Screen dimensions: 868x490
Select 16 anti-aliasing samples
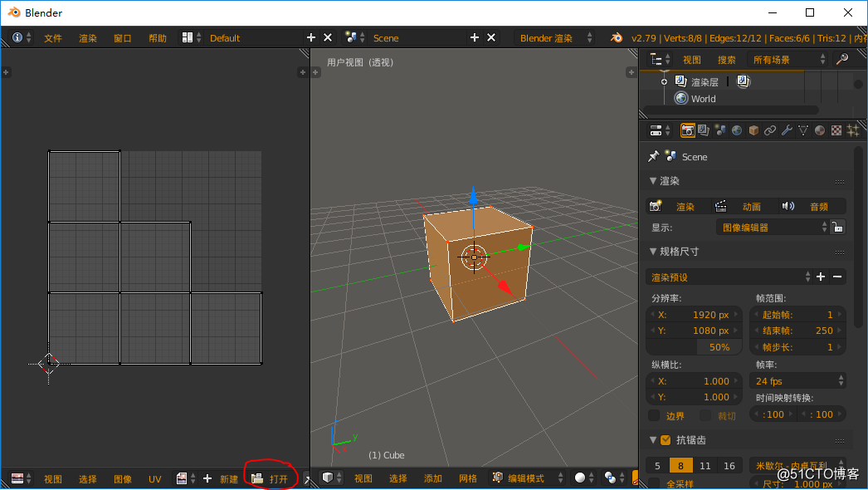click(729, 466)
